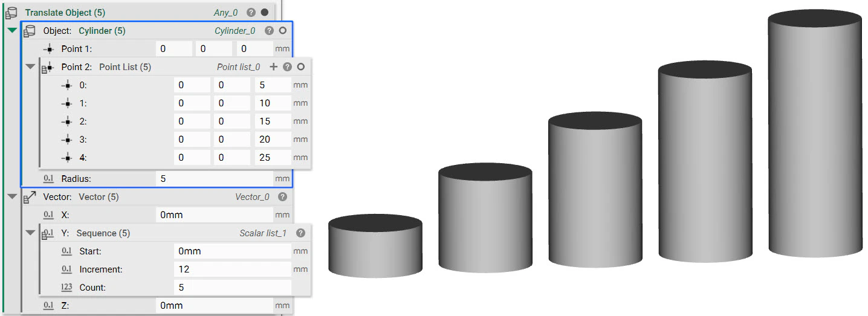Click the scalar icon for vector Z
868x316 pixels.
(49, 306)
